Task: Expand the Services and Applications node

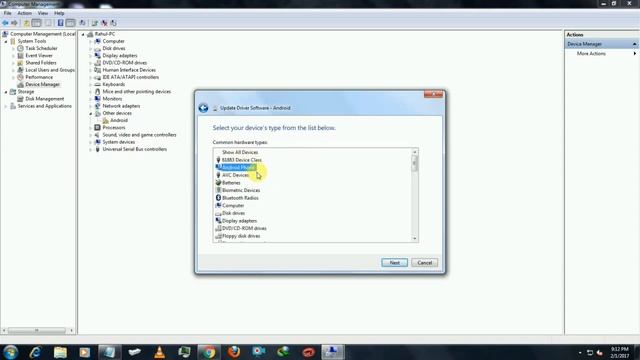Action: pyautogui.click(x=6, y=106)
